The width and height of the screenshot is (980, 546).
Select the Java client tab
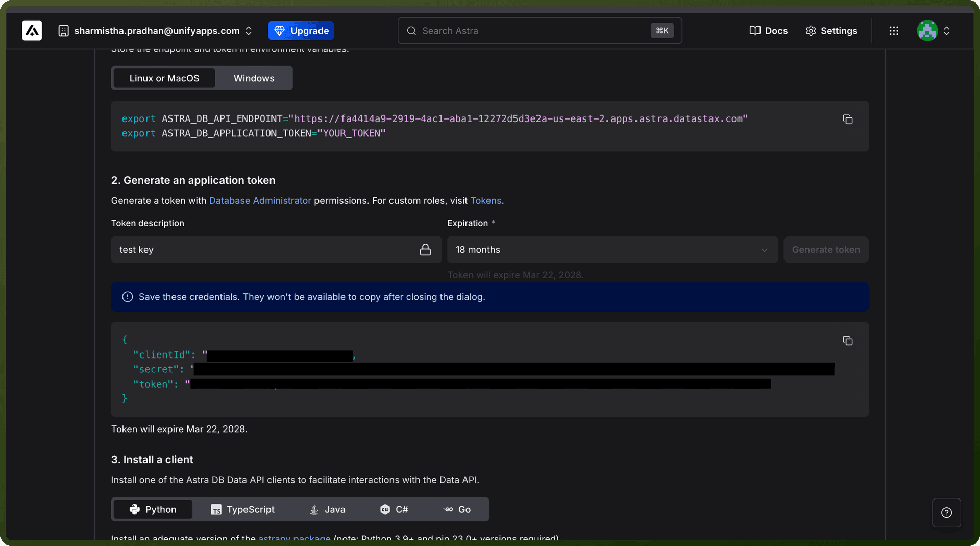click(x=328, y=509)
